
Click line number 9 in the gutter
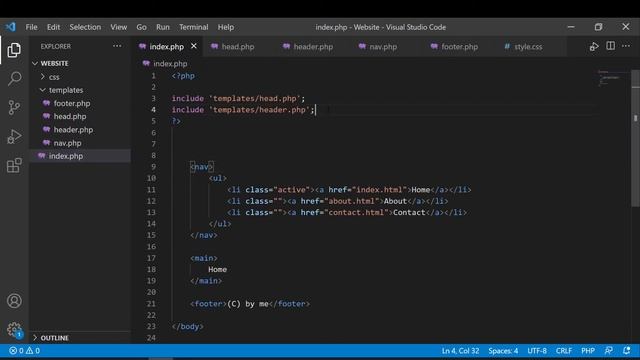(x=153, y=167)
